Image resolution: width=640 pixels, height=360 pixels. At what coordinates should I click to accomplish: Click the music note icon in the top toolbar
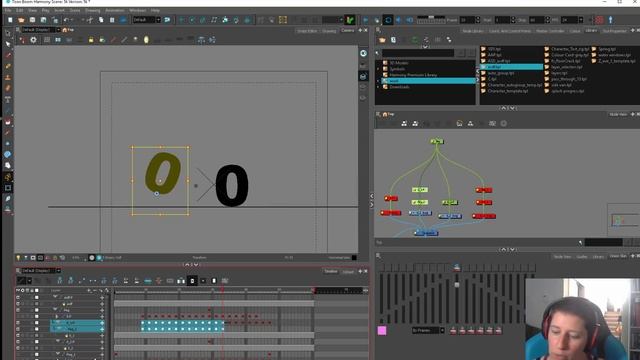coord(214,20)
